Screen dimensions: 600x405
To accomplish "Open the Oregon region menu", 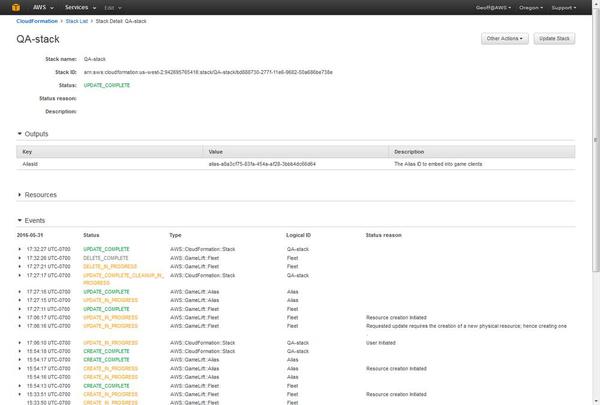I will pos(531,8).
